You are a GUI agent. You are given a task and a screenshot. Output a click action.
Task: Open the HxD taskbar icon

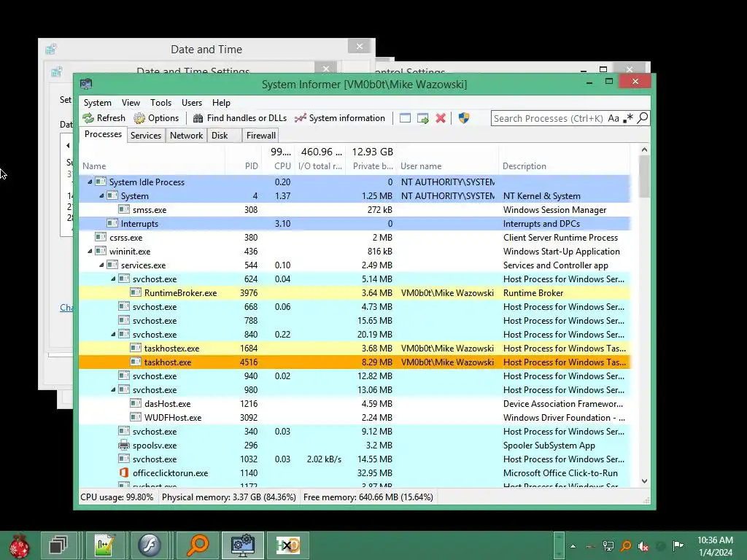[x=288, y=545]
